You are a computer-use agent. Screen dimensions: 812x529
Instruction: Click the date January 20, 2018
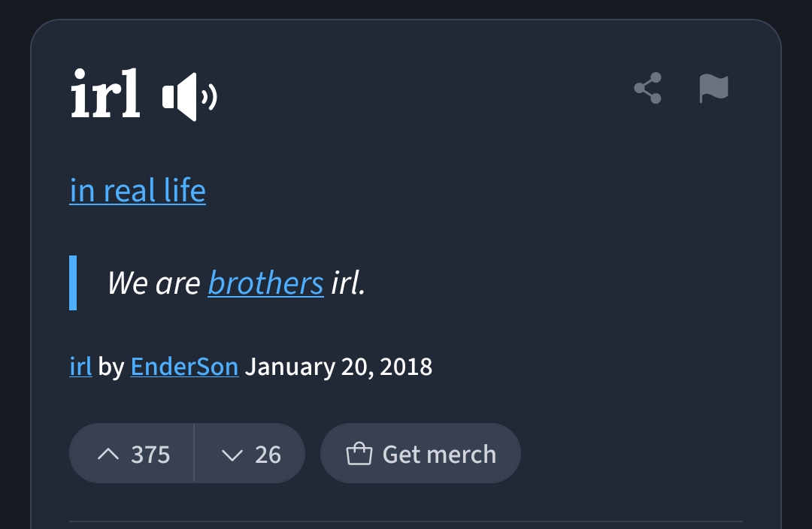pos(338,367)
